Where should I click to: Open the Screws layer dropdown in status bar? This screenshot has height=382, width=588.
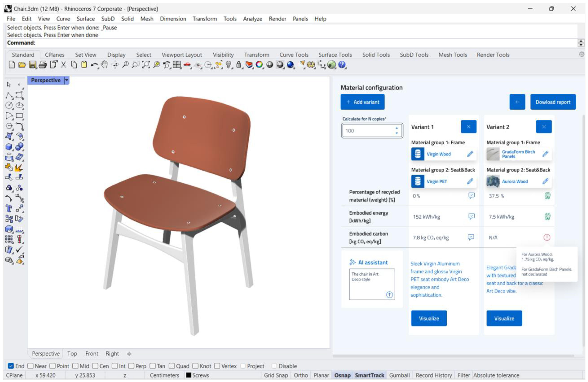point(198,375)
